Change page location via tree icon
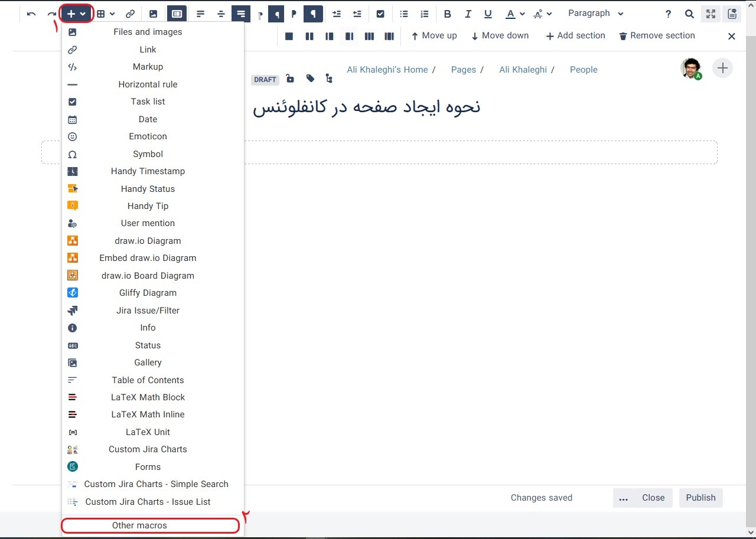The width and height of the screenshot is (756, 539). [x=329, y=79]
